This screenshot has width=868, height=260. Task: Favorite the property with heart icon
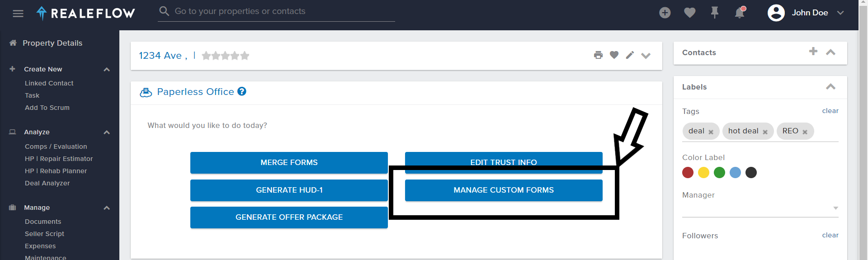(x=614, y=55)
